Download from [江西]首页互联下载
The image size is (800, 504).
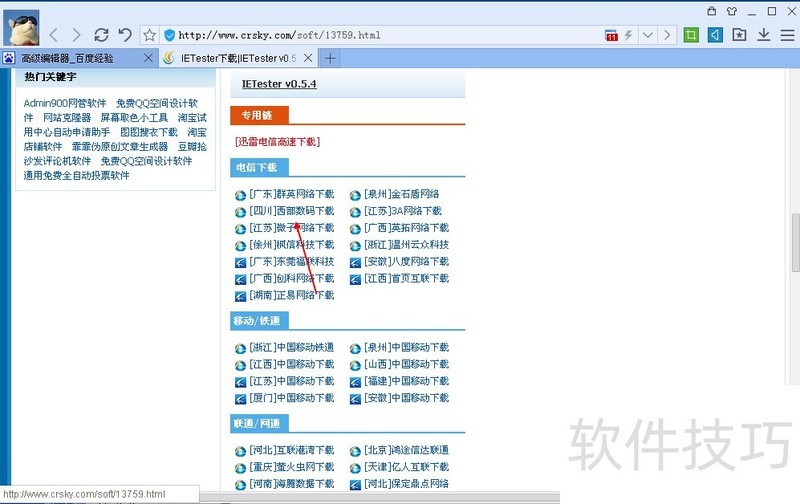click(x=406, y=278)
